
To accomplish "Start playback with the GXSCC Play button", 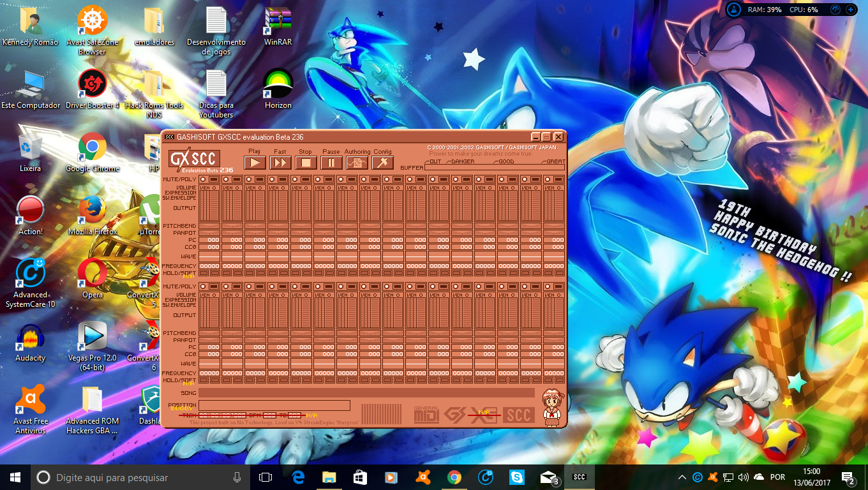I will pos(255,163).
